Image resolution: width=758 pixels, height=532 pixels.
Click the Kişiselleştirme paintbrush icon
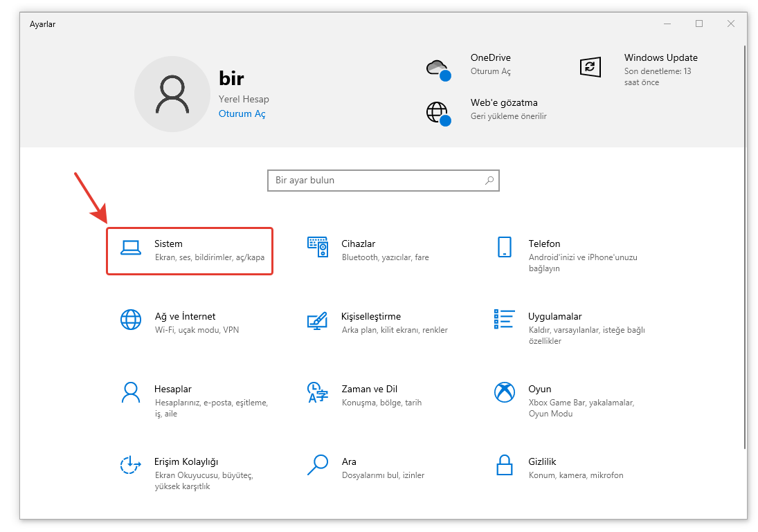click(x=317, y=320)
